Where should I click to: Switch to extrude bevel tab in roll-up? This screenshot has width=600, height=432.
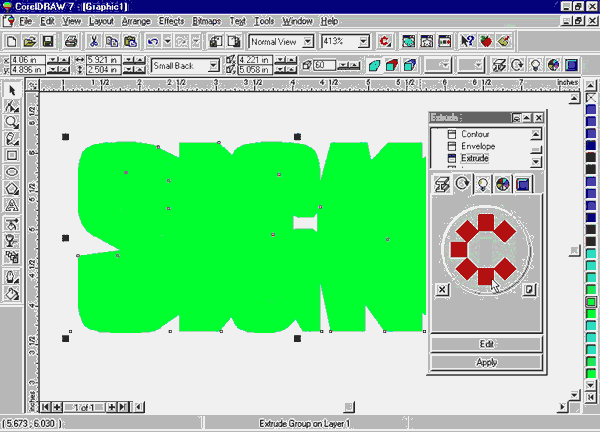(523, 184)
